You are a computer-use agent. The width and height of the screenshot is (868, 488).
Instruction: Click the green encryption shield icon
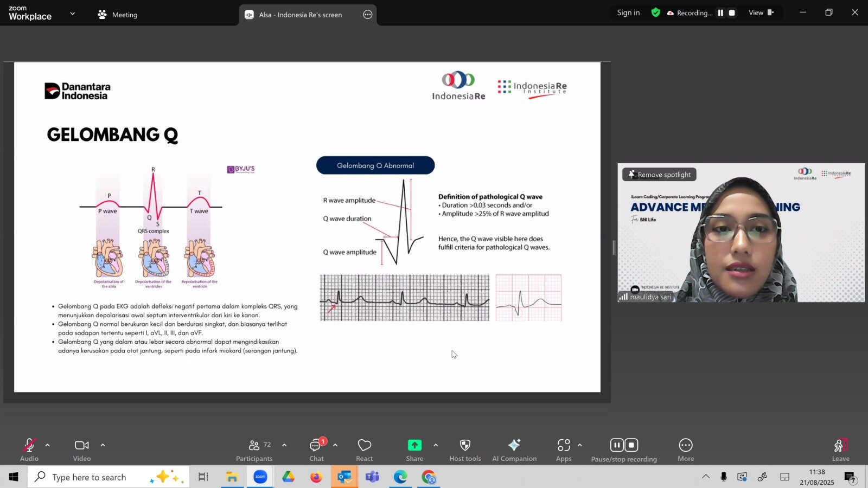point(655,13)
